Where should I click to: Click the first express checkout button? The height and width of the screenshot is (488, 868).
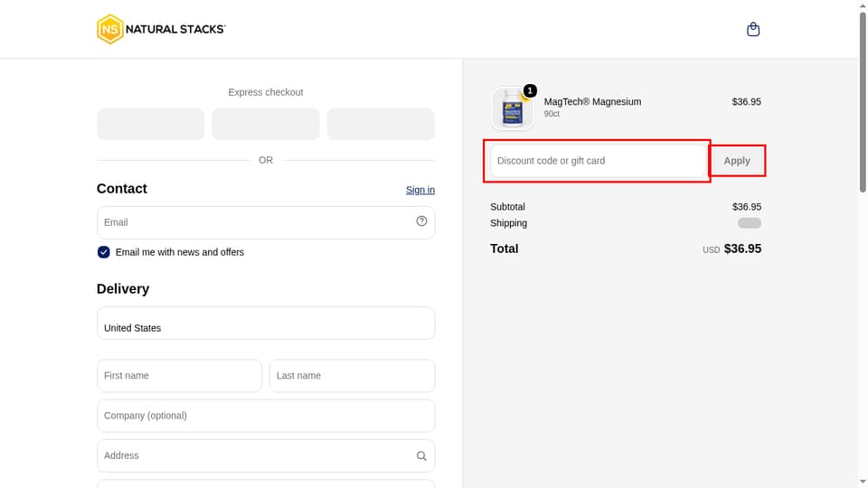151,124
